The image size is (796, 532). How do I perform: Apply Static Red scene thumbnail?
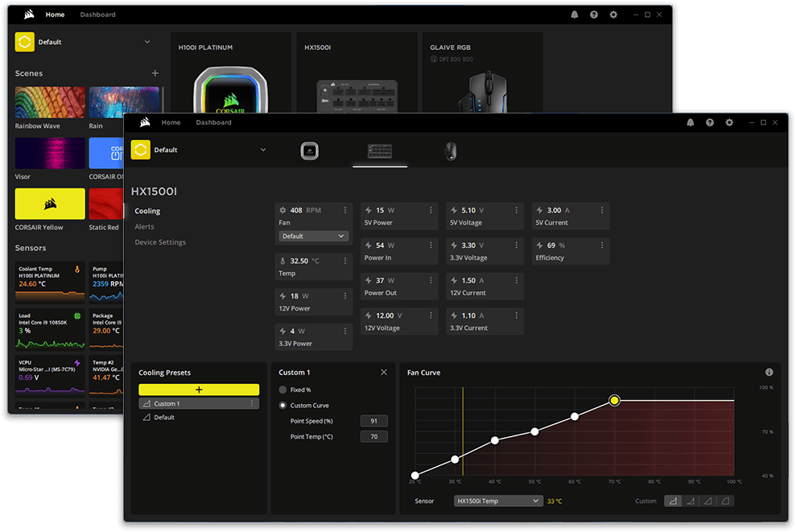click(x=106, y=204)
